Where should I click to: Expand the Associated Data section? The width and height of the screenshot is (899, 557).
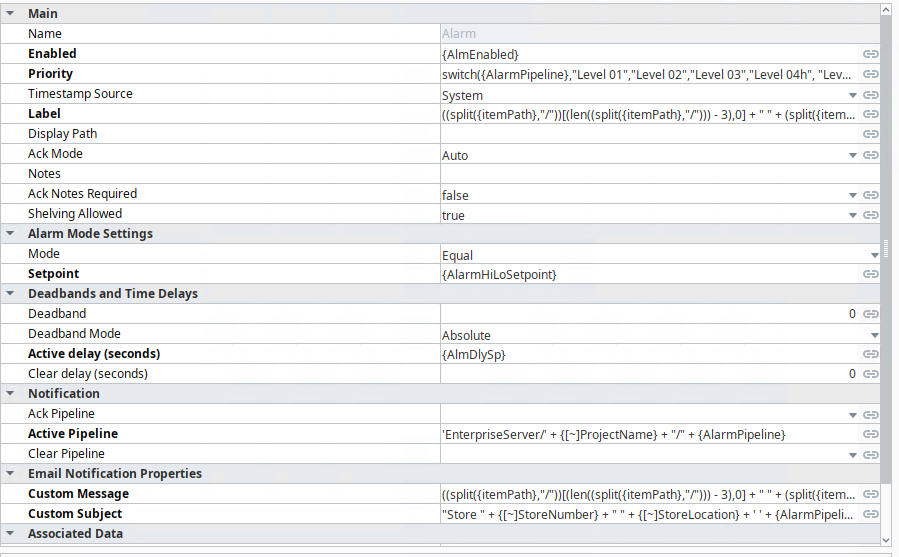click(10, 534)
